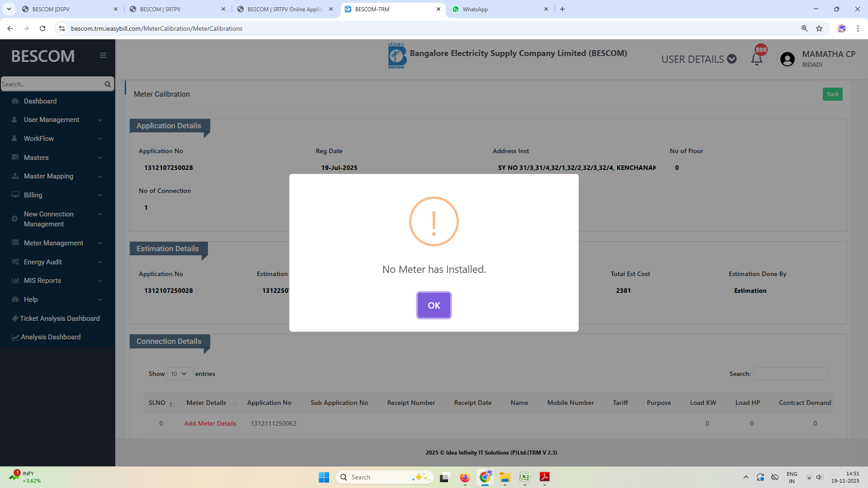
Task: Click the user profile avatar icon
Action: coord(787,59)
